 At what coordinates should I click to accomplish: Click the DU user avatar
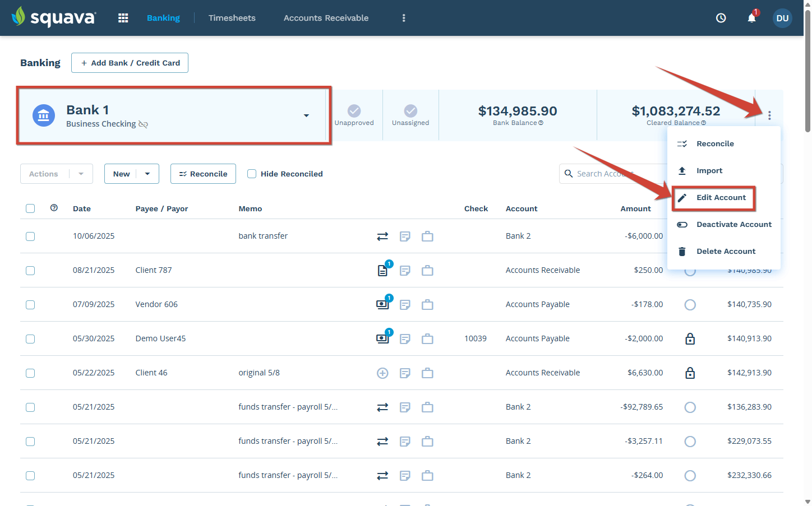coord(782,18)
